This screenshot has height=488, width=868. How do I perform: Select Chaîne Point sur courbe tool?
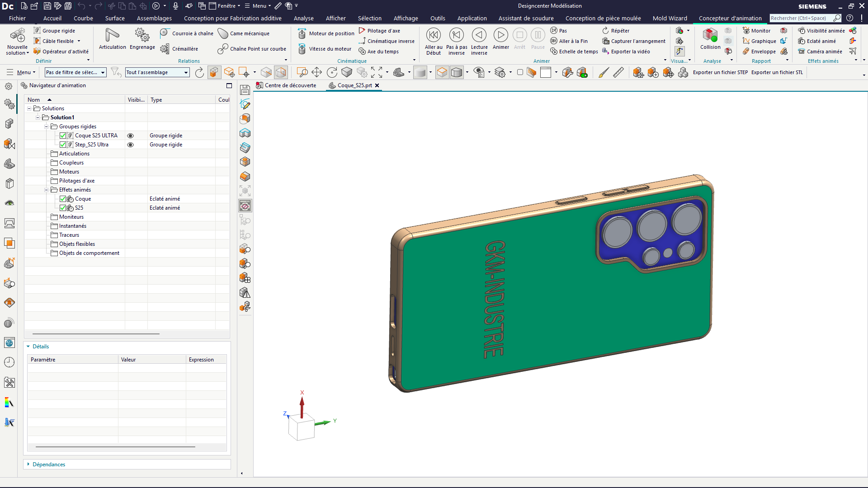(252, 49)
